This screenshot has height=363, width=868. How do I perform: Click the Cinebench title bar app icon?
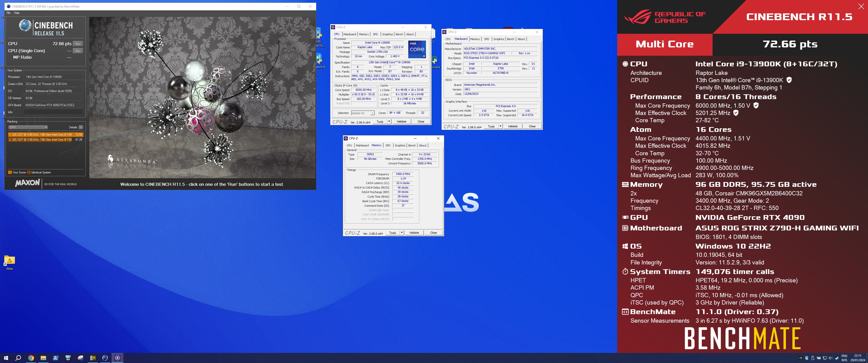point(8,6)
